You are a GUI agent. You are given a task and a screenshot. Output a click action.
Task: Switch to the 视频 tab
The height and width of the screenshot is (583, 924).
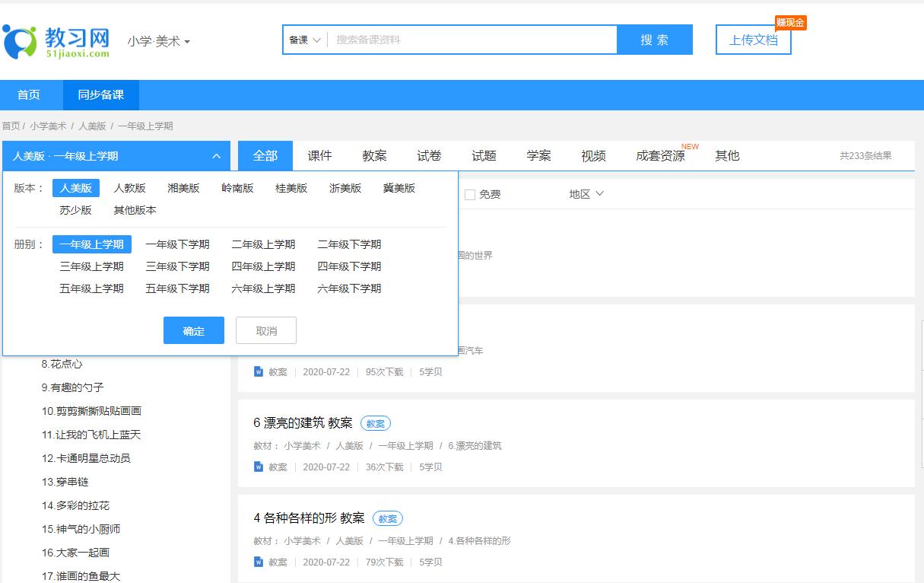(593, 155)
